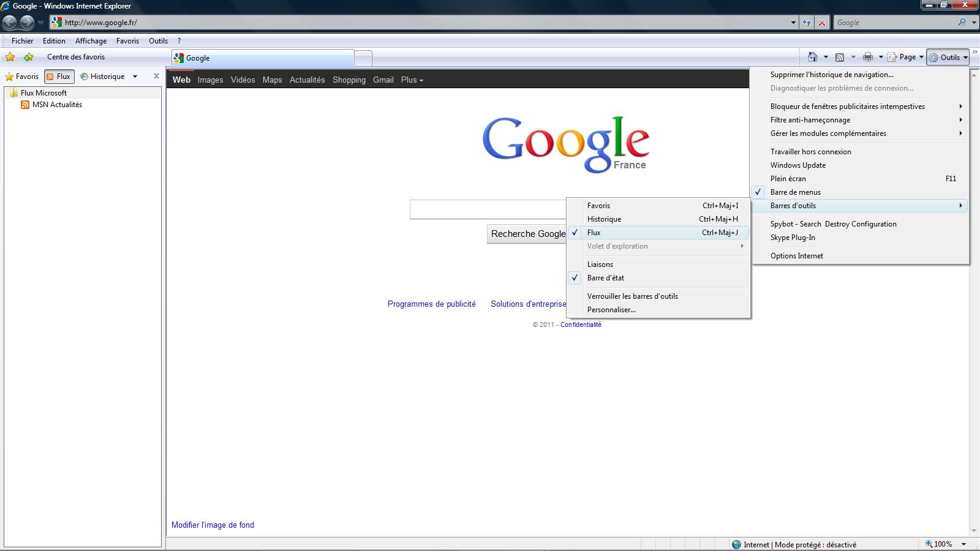Click the Google search text box
The height and width of the screenshot is (551, 980).
488,209
